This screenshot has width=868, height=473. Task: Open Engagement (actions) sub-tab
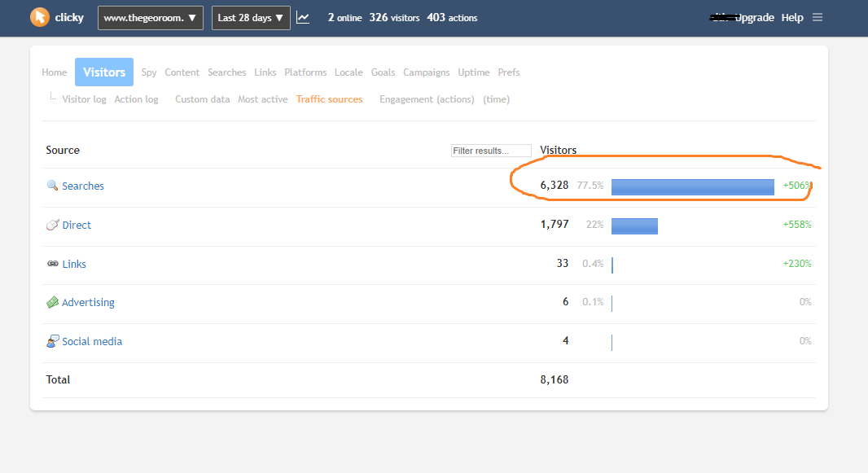[x=427, y=99]
